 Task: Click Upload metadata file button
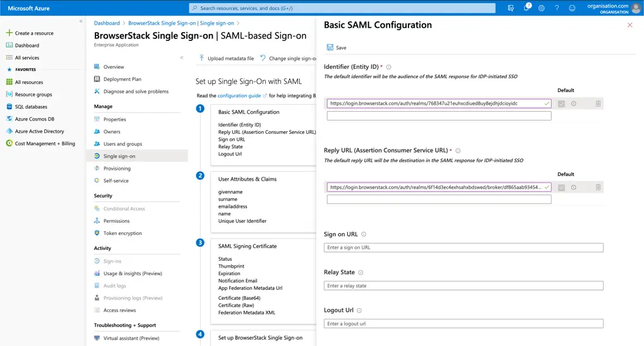tap(226, 58)
